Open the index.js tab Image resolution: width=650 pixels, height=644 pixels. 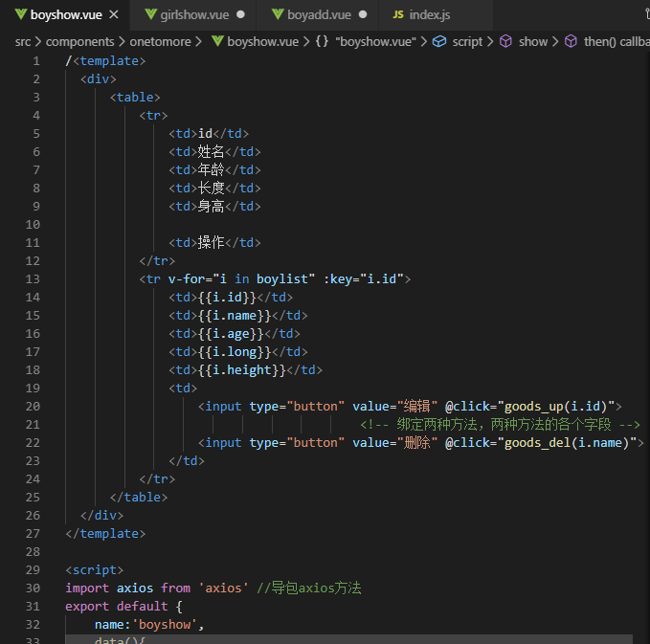(432, 15)
